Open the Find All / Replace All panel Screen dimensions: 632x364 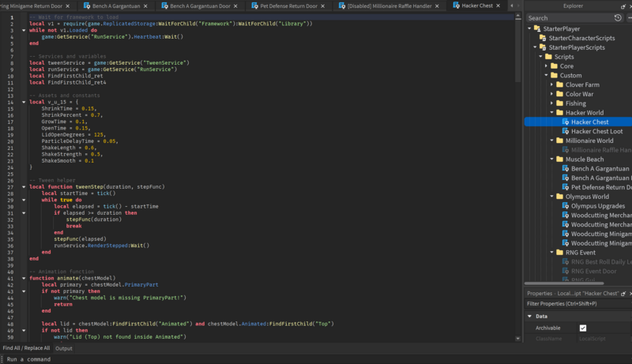(x=26, y=348)
